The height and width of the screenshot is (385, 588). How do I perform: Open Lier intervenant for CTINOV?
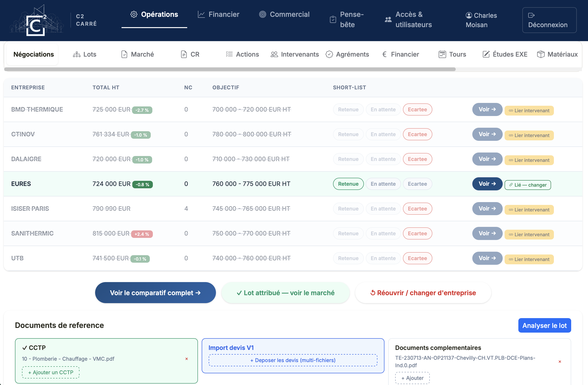529,135
